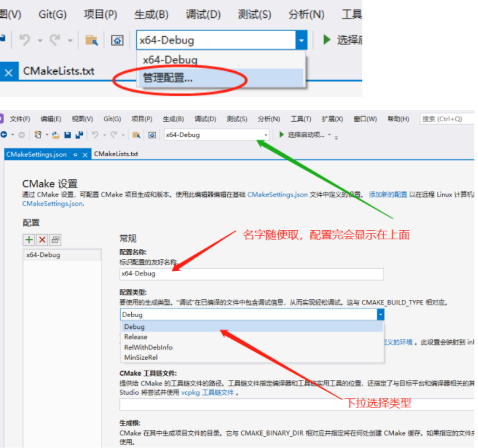Clone the selected configuration icon
Viewport: 478px width, 448px height.
[x=55, y=240]
